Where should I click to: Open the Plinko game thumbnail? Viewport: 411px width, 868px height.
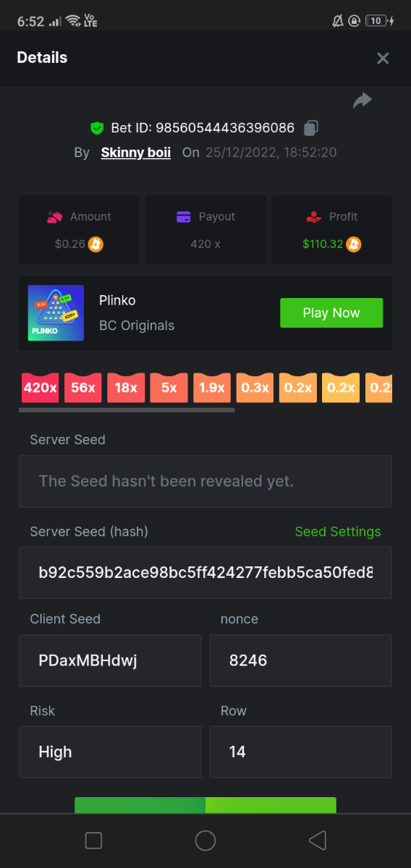(56, 313)
